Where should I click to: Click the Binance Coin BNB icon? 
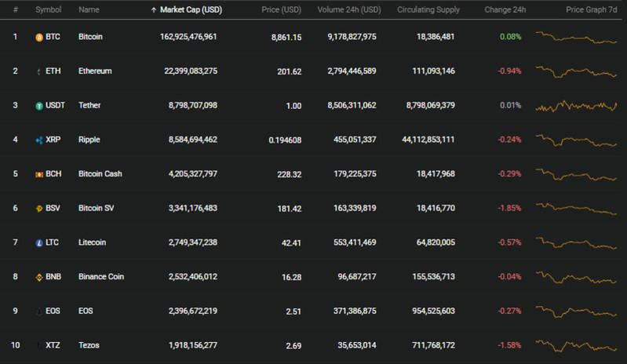tap(39, 277)
